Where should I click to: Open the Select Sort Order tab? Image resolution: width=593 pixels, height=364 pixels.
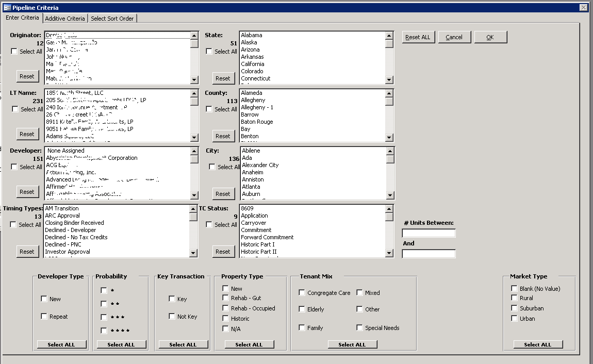pyautogui.click(x=112, y=19)
